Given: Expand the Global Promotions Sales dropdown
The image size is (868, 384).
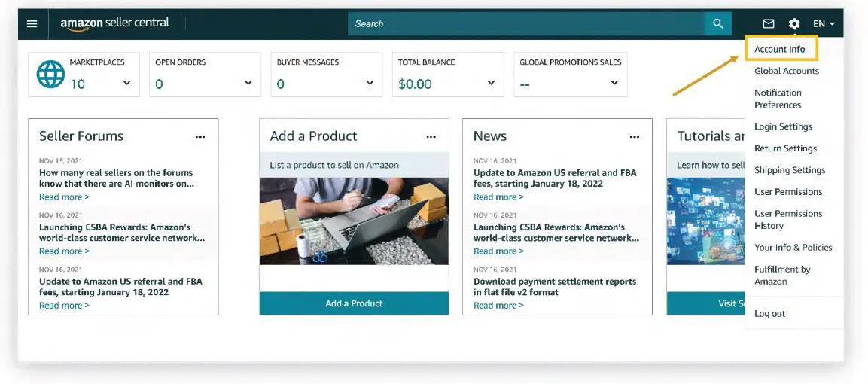Looking at the screenshot, I should (614, 83).
